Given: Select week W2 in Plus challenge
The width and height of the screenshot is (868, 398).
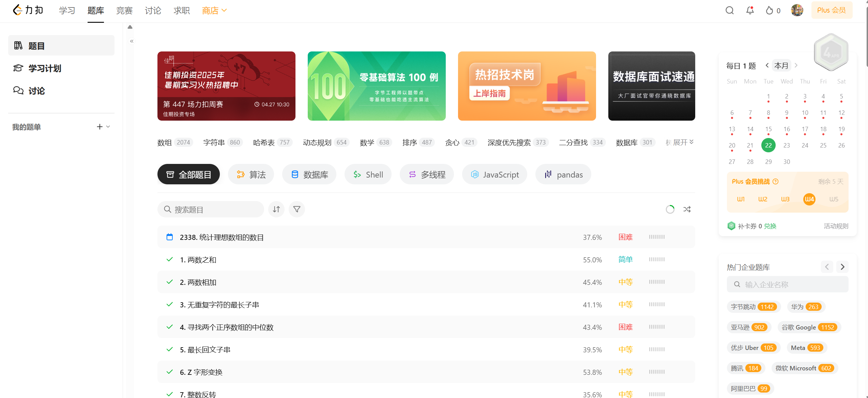Looking at the screenshot, I should coord(763,199).
